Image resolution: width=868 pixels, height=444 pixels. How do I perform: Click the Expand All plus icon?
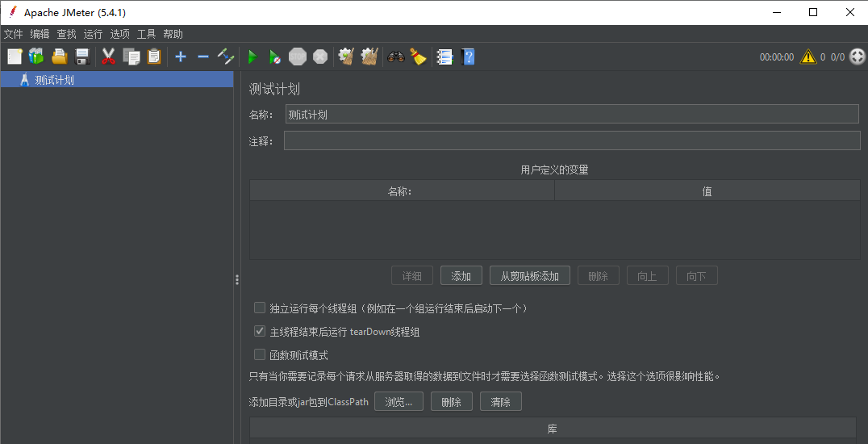181,57
